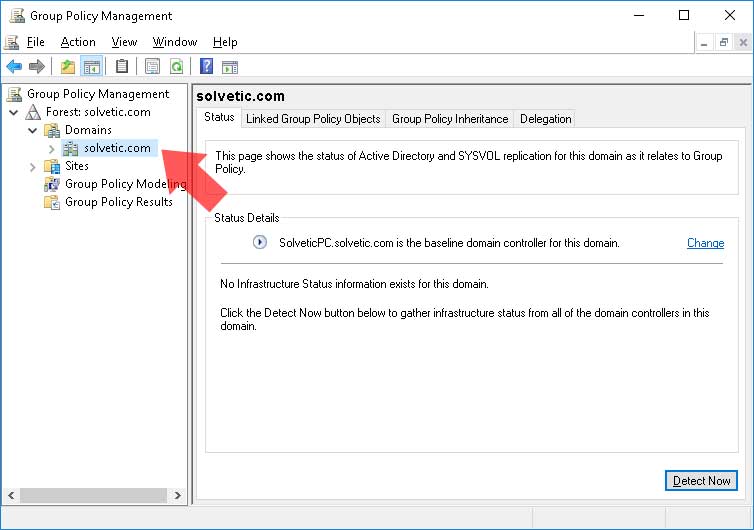This screenshot has width=754, height=530.
Task: Select Group Policy Modeling tree item
Action: 125,184
